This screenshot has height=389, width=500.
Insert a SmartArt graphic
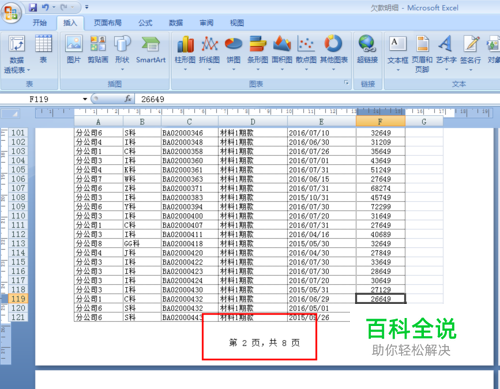click(x=151, y=49)
